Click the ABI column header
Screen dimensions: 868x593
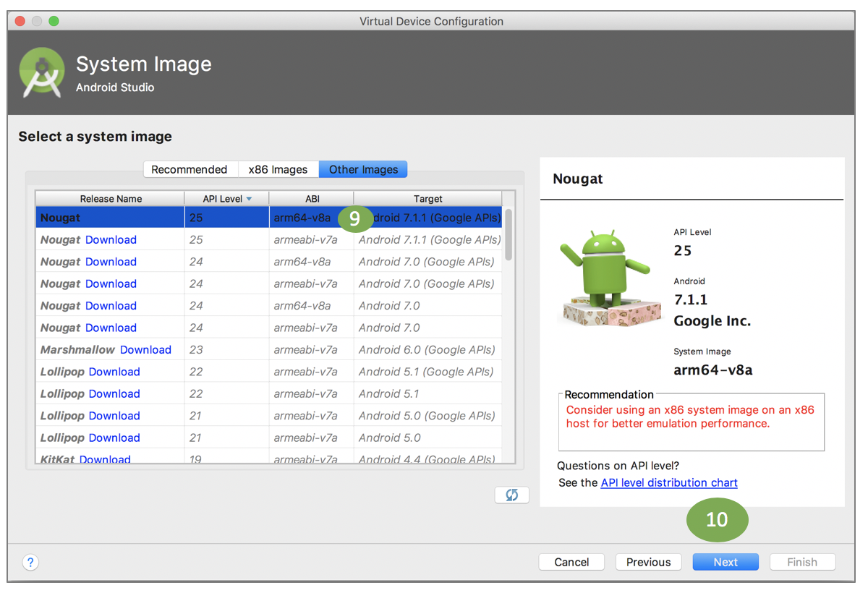(312, 199)
